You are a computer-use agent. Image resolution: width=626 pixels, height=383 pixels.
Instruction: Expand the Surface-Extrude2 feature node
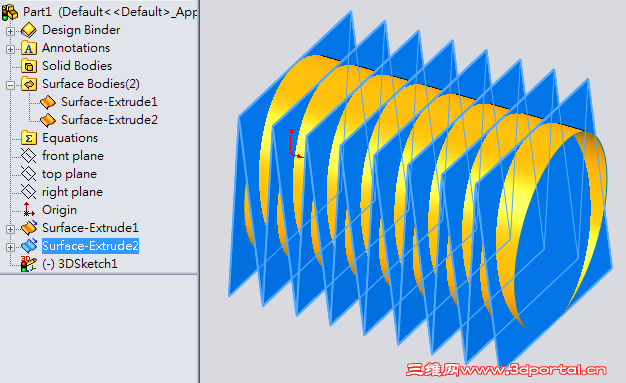pos(10,247)
